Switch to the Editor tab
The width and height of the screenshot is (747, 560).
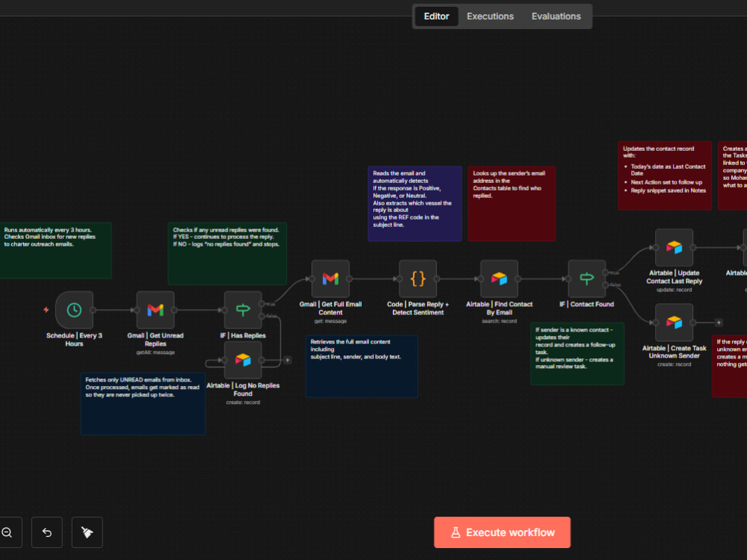[436, 16]
